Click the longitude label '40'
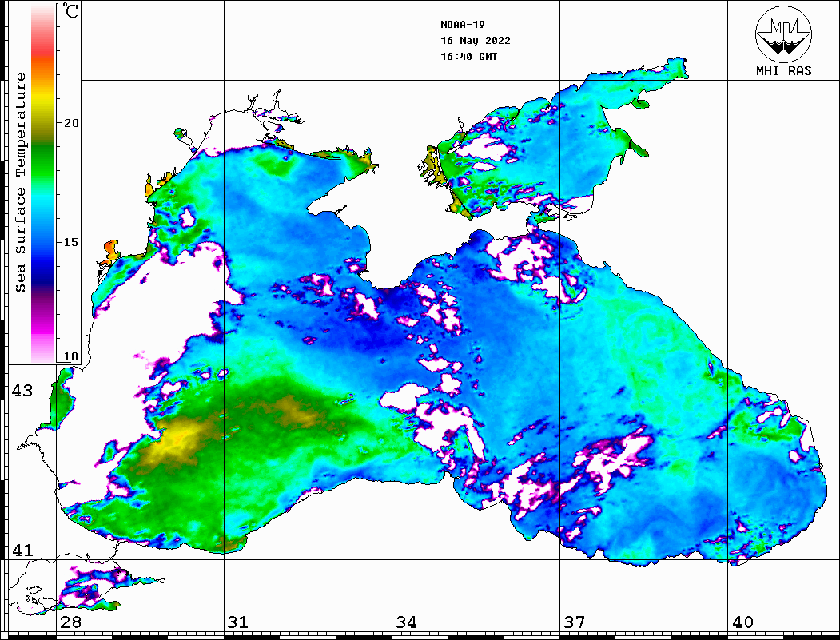The width and height of the screenshot is (840, 640). click(742, 622)
